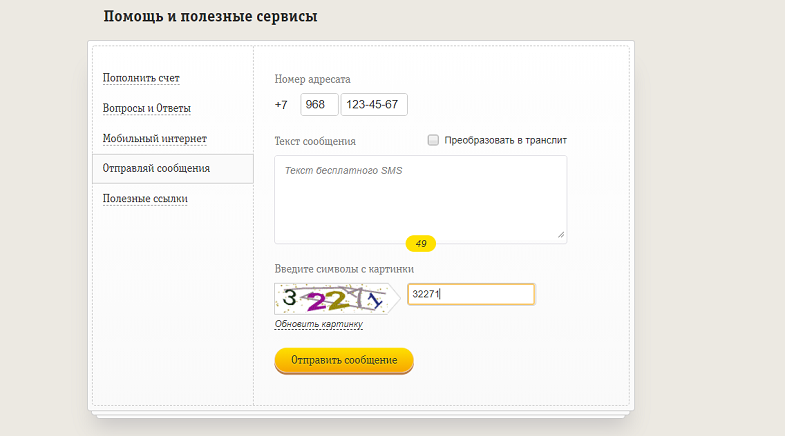
Task: Click the yellow 49 character counter badge
Action: pos(420,243)
